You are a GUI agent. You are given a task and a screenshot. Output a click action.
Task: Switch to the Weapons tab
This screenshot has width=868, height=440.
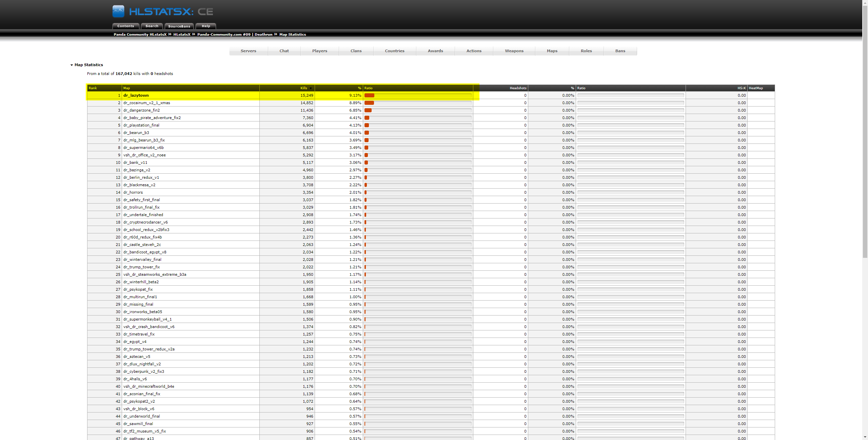coord(514,51)
